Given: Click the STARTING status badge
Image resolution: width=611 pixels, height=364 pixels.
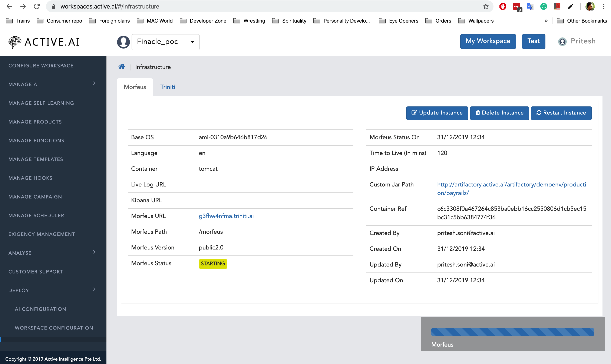Looking at the screenshot, I should point(213,264).
